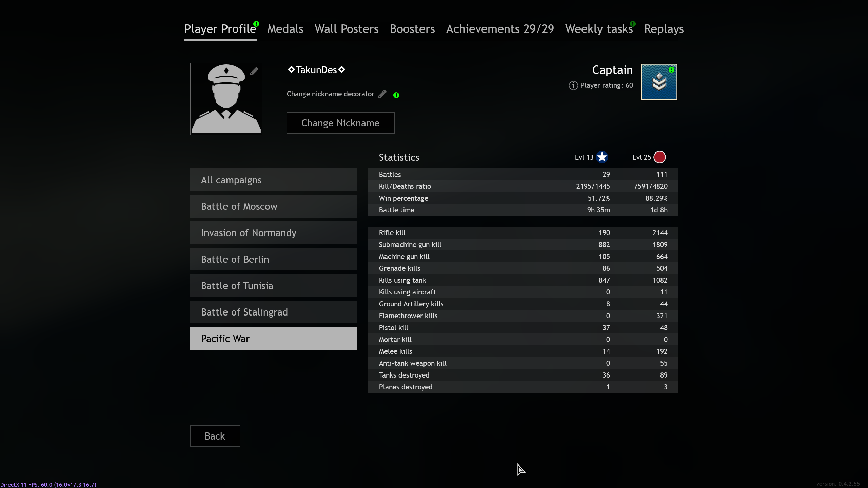Open the Boosters tab

[x=412, y=29]
